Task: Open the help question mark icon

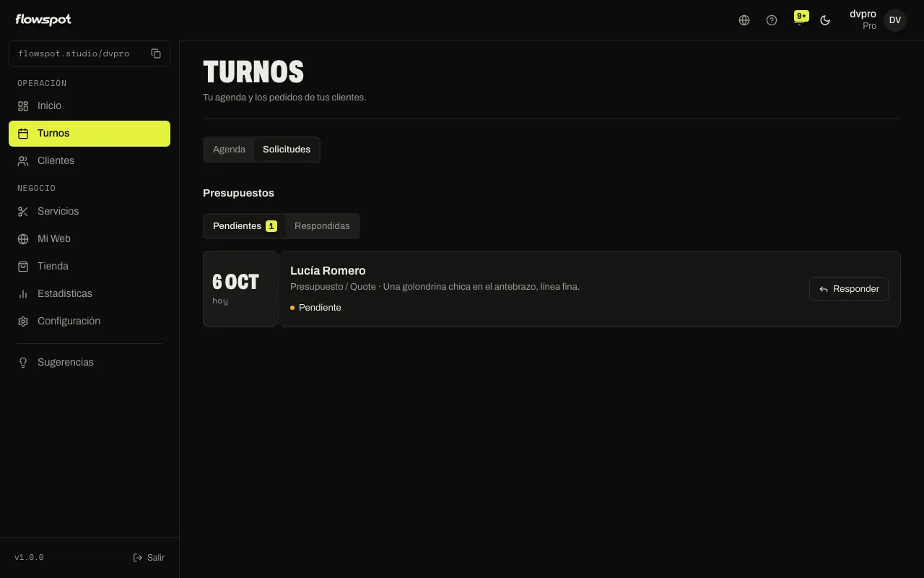Action: 772,20
